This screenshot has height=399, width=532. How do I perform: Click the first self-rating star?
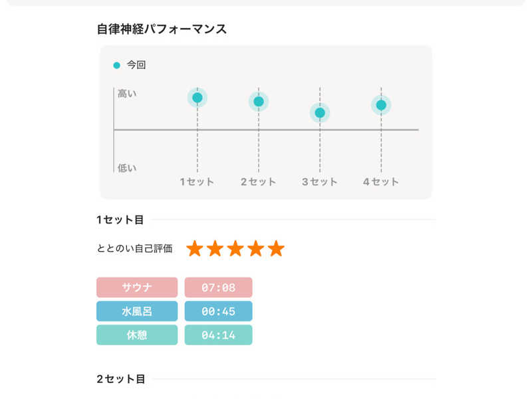[x=194, y=249]
